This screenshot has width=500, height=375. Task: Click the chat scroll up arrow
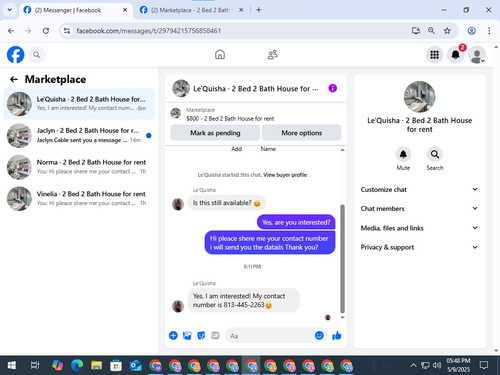(342, 150)
